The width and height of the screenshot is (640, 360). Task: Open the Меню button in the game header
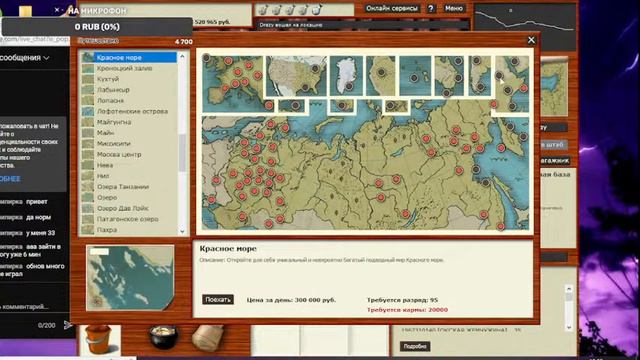click(453, 8)
